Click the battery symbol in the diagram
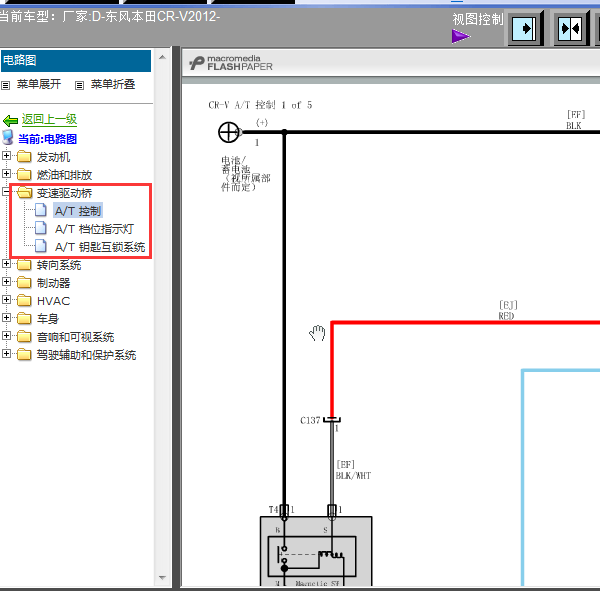Screen dimensions: 600x591 point(229,132)
